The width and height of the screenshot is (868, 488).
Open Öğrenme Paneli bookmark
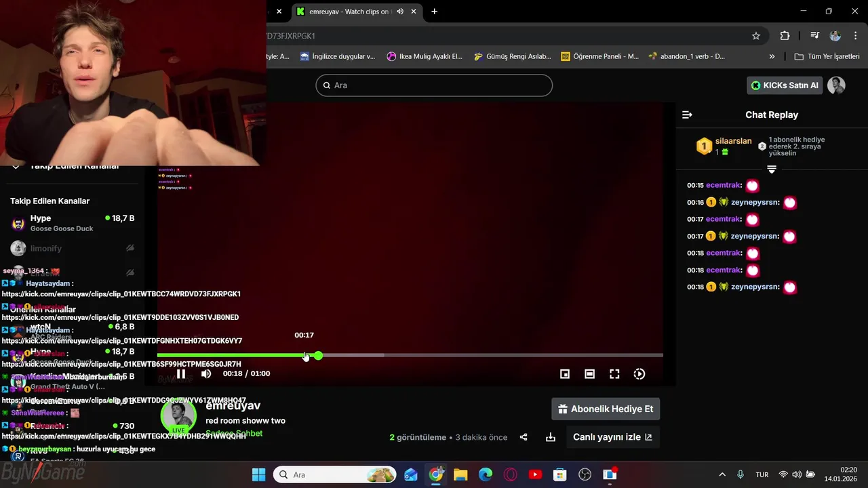tap(599, 56)
